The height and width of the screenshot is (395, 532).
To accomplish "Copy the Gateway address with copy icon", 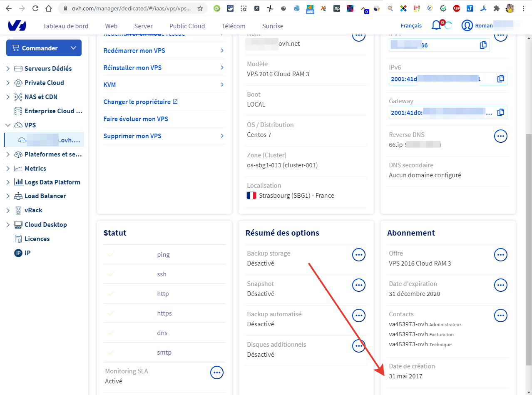I will click(500, 112).
